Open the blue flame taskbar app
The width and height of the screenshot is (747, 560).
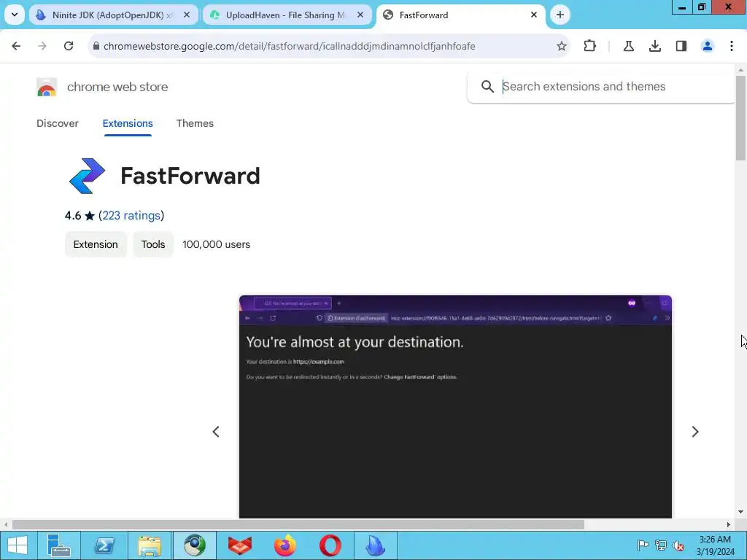(x=376, y=545)
